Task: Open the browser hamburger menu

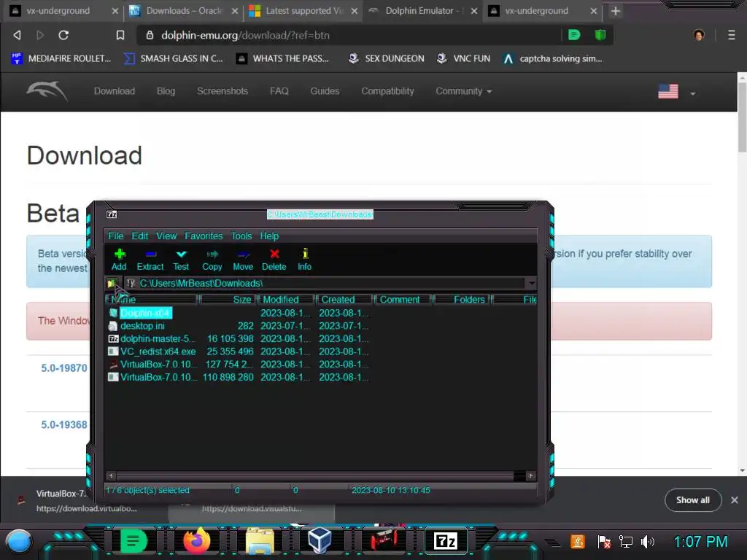Action: 732,35
